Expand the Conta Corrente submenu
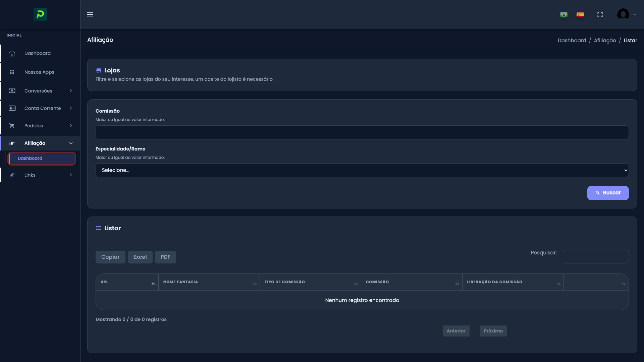The width and height of the screenshot is (644, 362). (43, 108)
